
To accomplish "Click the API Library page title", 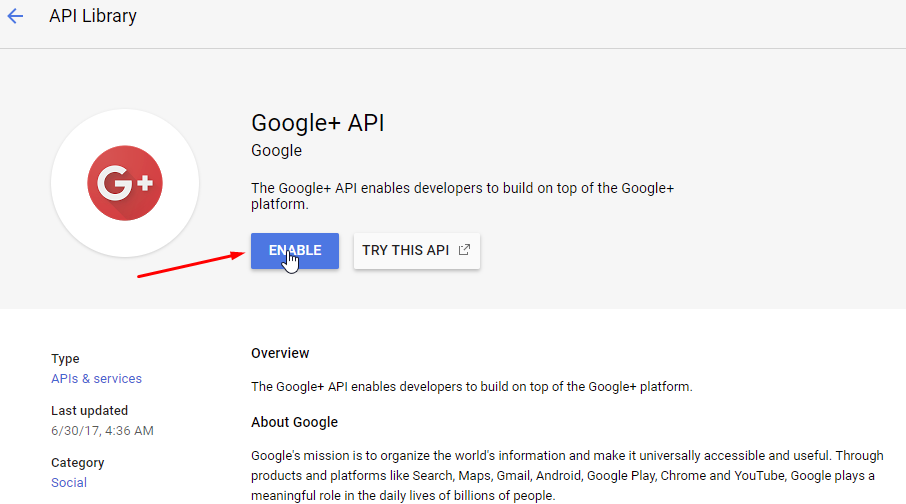I will tap(93, 16).
